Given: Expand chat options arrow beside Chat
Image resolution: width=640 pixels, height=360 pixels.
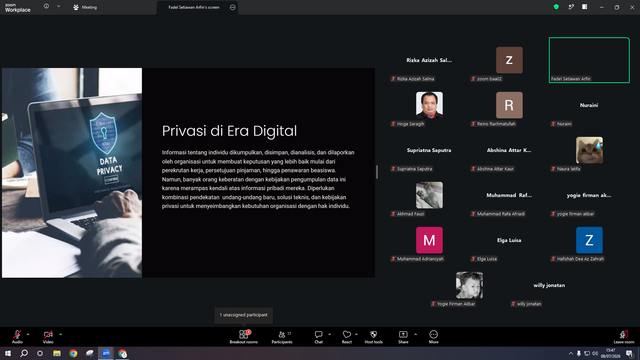Looking at the screenshot, I should (x=329, y=334).
